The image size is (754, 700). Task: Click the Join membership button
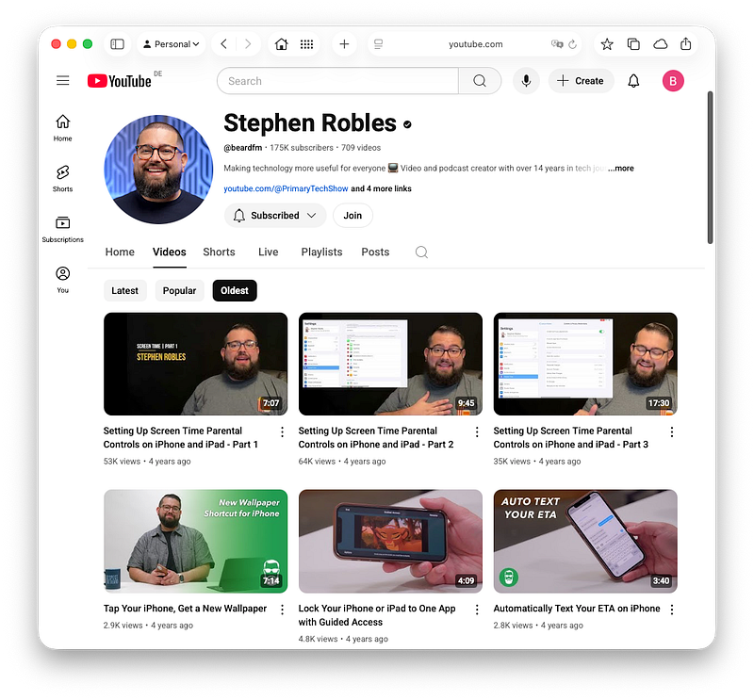coord(352,216)
